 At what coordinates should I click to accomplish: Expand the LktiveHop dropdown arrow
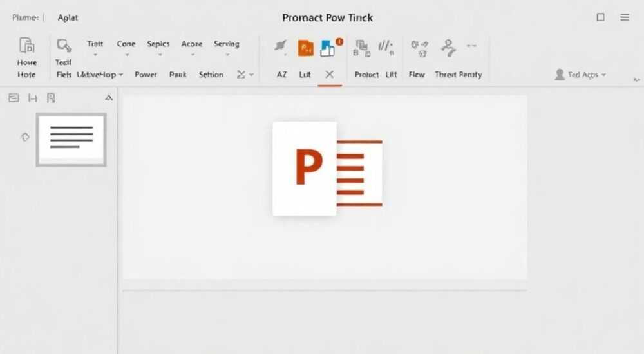[x=121, y=75]
